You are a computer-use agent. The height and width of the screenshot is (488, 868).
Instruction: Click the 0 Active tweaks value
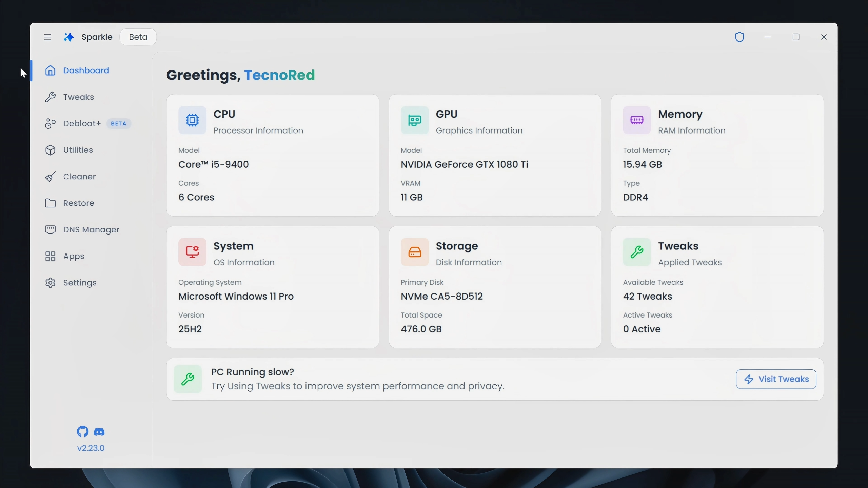[x=642, y=329]
